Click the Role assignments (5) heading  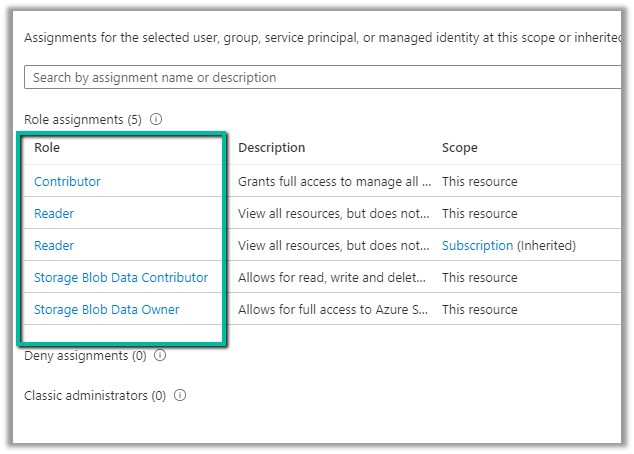point(83,119)
